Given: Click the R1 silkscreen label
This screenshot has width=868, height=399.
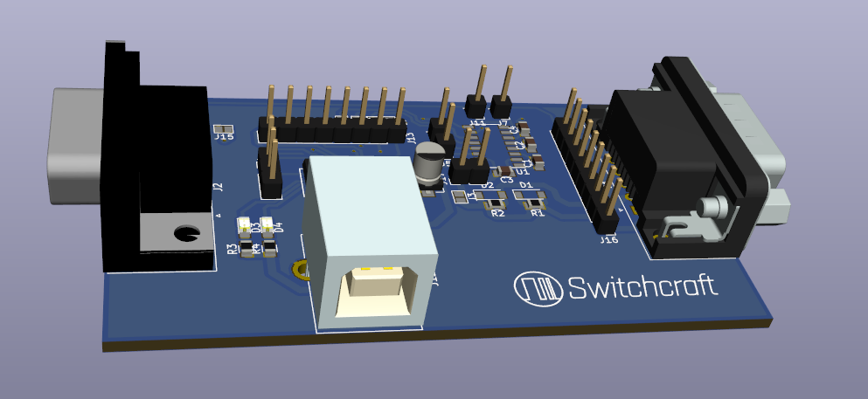Looking at the screenshot, I should pos(537,213).
